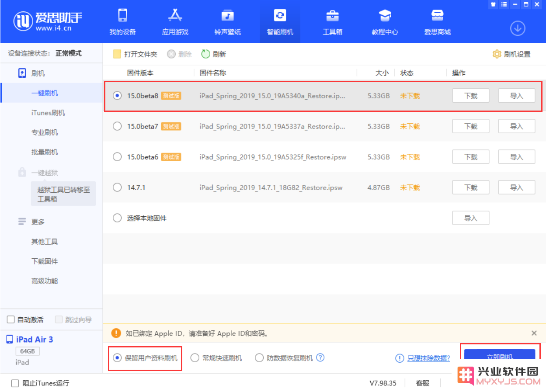Image resolution: width=546 pixels, height=392 pixels.
Task: Click the 状态 column header
Action: click(x=407, y=73)
